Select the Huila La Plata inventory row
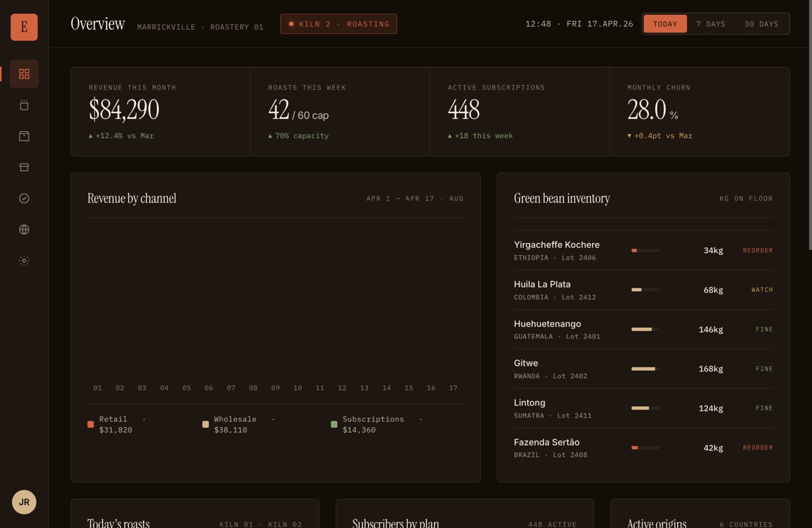 pos(643,290)
